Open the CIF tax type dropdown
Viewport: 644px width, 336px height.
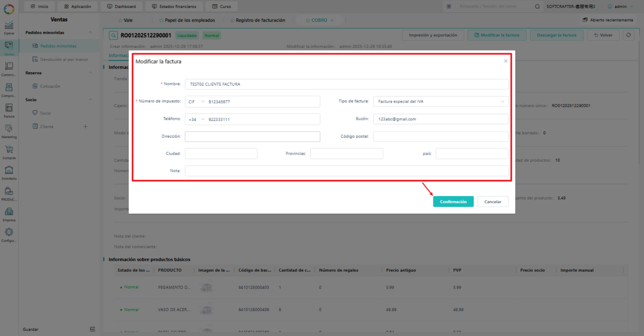pos(196,102)
